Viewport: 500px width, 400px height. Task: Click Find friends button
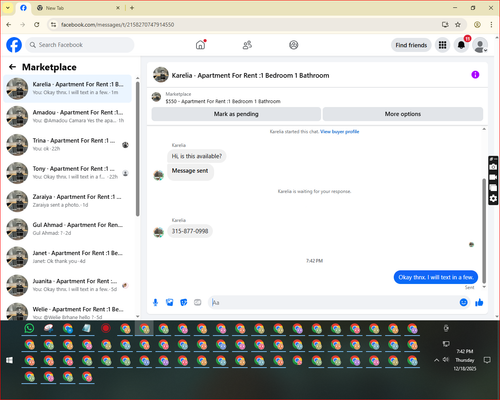coord(411,45)
